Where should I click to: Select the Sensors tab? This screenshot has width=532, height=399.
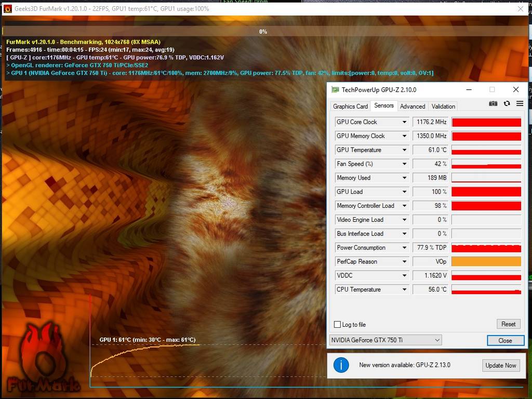384,105
